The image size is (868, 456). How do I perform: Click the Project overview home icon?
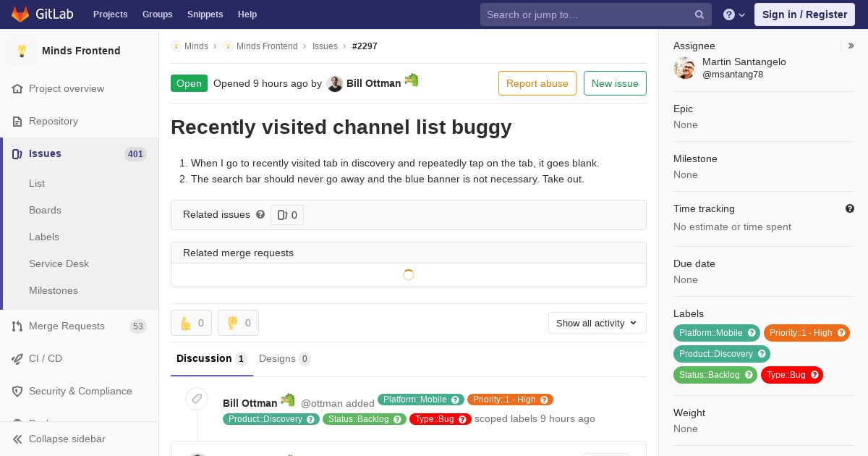pos(17,89)
